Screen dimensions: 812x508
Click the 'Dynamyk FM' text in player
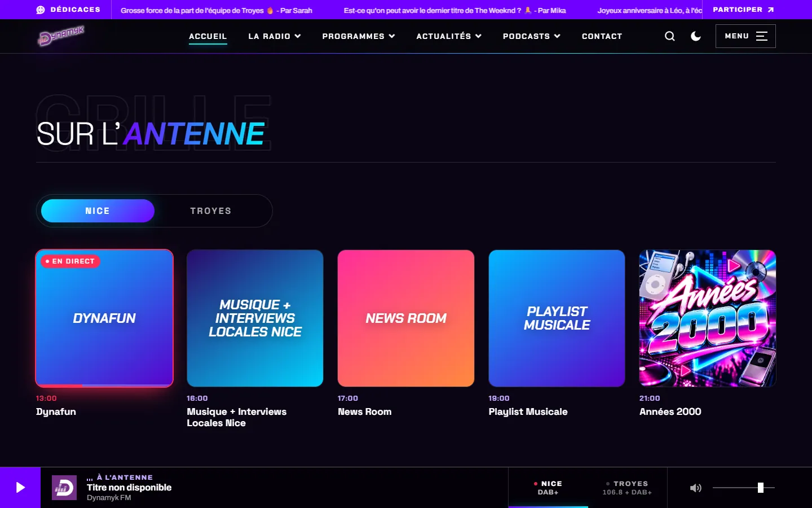(x=109, y=498)
